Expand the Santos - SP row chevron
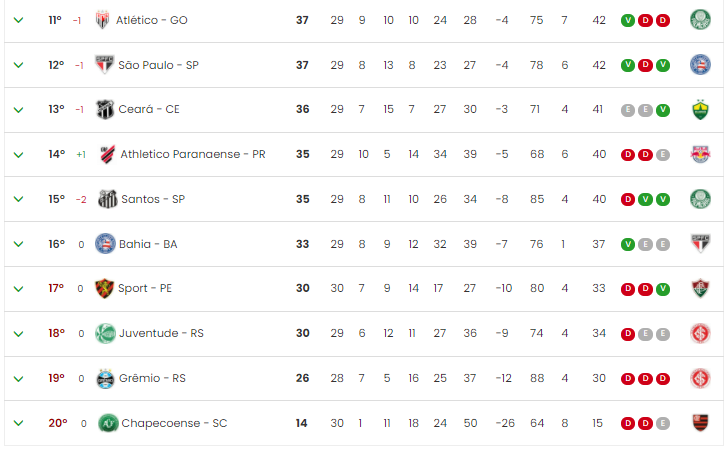The width and height of the screenshot is (728, 450). point(19,199)
